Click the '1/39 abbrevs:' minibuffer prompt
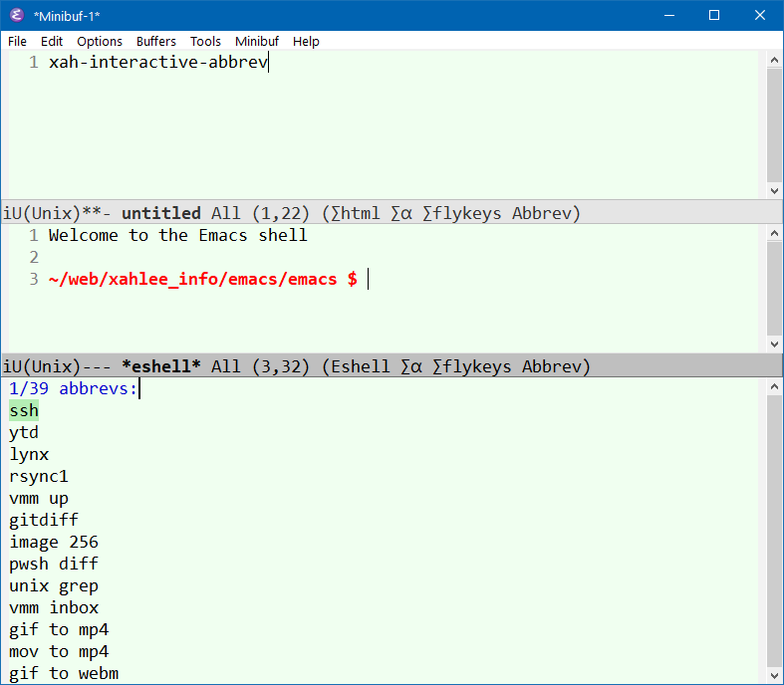This screenshot has height=685, width=784. tap(73, 388)
